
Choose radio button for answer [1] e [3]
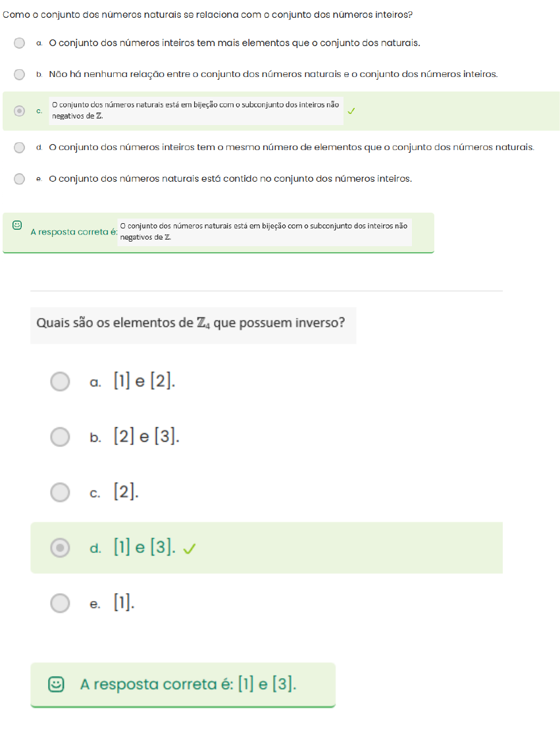click(x=60, y=547)
